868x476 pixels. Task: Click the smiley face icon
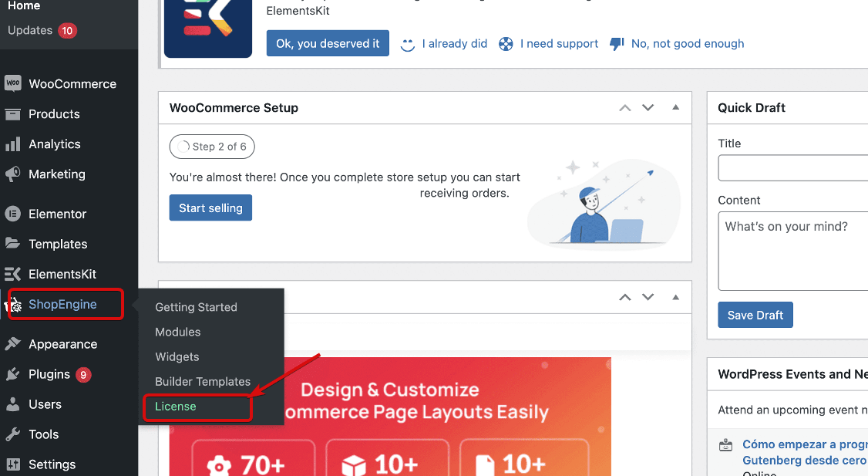[x=408, y=44]
